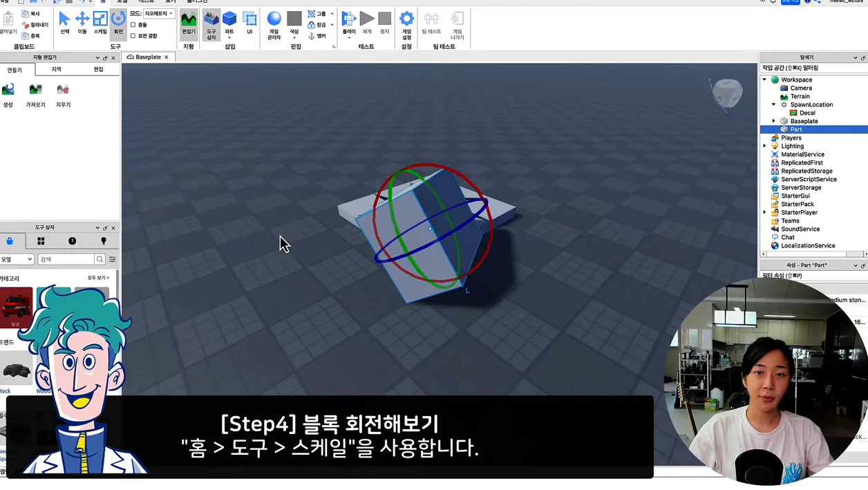Open the Toolbox recent clock tab
This screenshot has width=868, height=490.
(x=72, y=241)
